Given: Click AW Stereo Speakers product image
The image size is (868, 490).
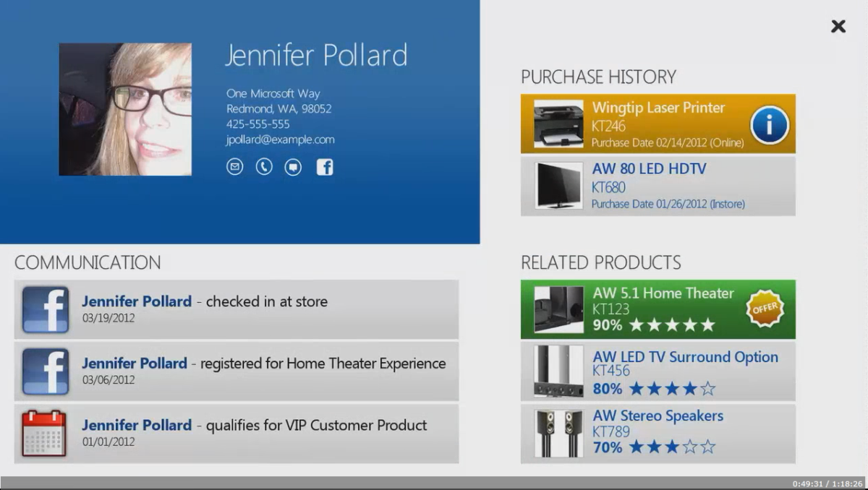Looking at the screenshot, I should coord(558,433).
